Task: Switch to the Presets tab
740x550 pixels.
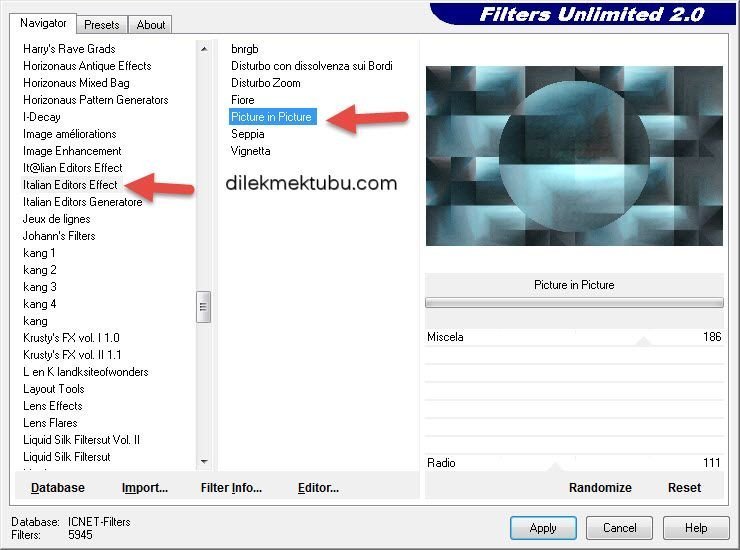Action: [102, 24]
